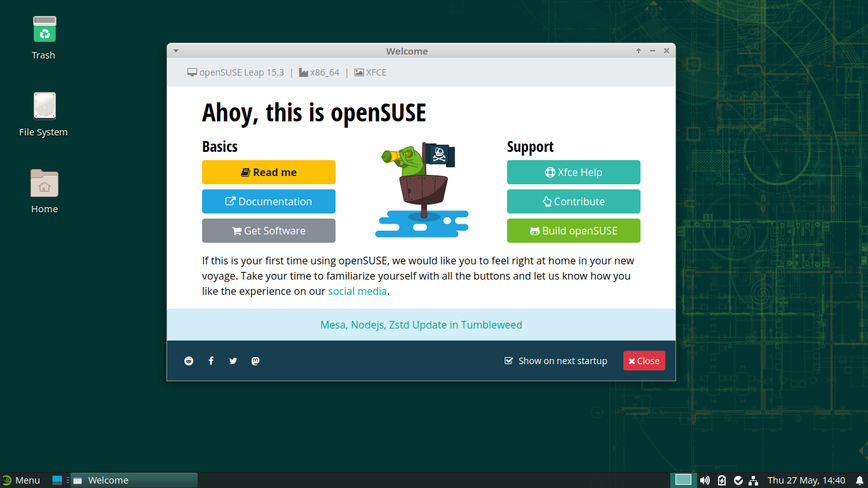Click the x86_64 architecture label

(x=319, y=72)
